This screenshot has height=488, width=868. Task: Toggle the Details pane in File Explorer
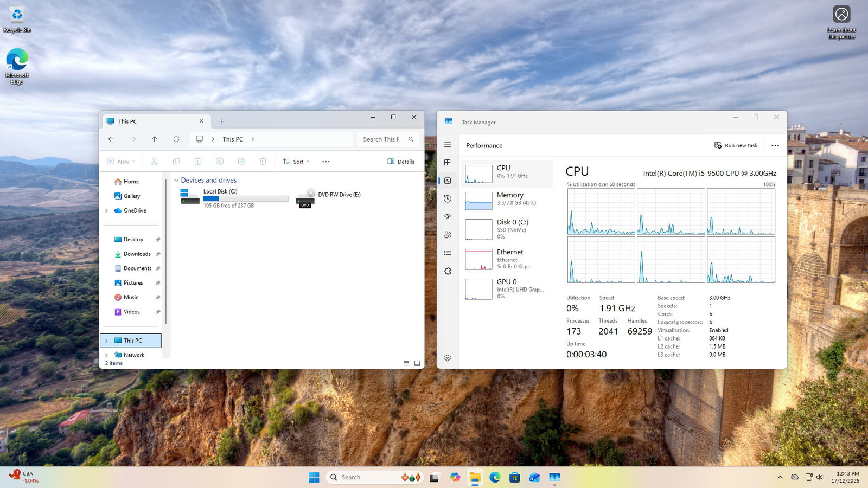pos(400,162)
